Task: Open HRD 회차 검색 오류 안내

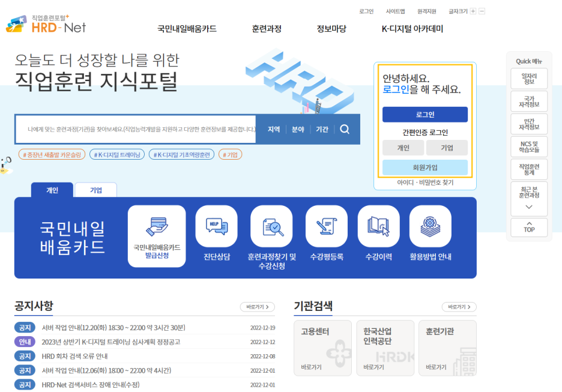Action: click(x=74, y=356)
